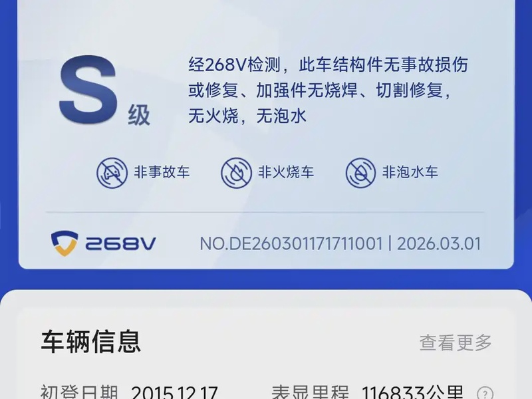Tap the 级 grade label

pos(139,115)
